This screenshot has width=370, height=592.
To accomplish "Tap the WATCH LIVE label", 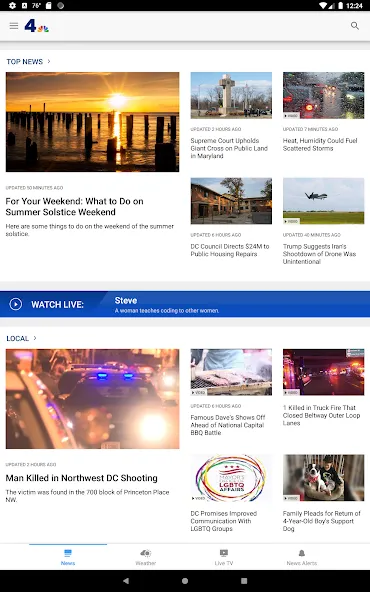I will [x=57, y=305].
